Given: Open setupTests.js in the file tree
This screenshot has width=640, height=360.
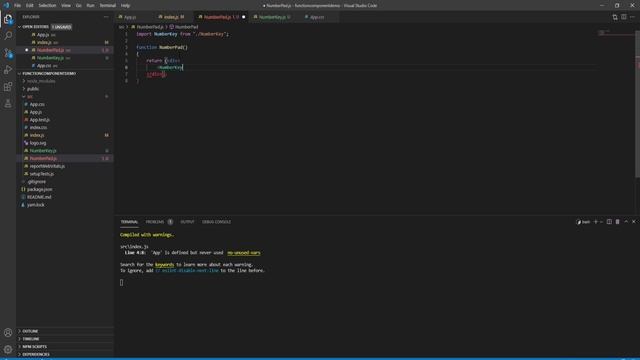Looking at the screenshot, I should pos(42,174).
